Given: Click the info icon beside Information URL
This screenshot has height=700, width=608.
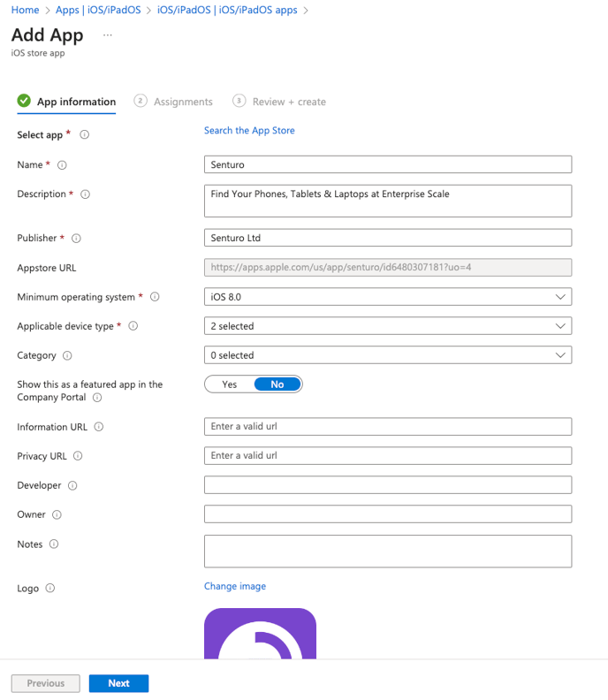Looking at the screenshot, I should (x=99, y=427).
